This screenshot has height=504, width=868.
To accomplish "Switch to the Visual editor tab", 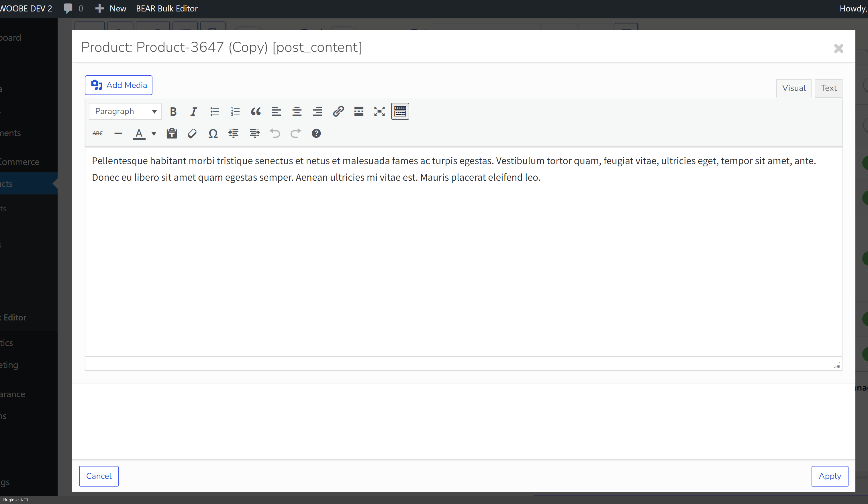I will pyautogui.click(x=793, y=88).
